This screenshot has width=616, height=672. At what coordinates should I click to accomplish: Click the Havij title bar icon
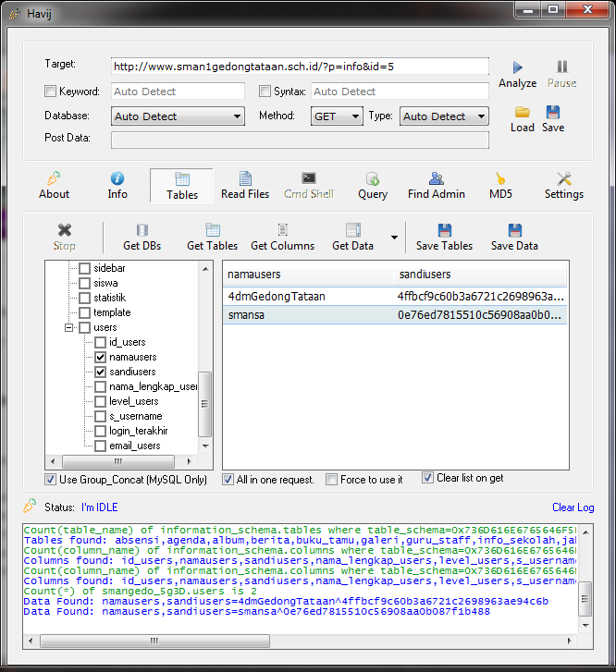pyautogui.click(x=15, y=14)
